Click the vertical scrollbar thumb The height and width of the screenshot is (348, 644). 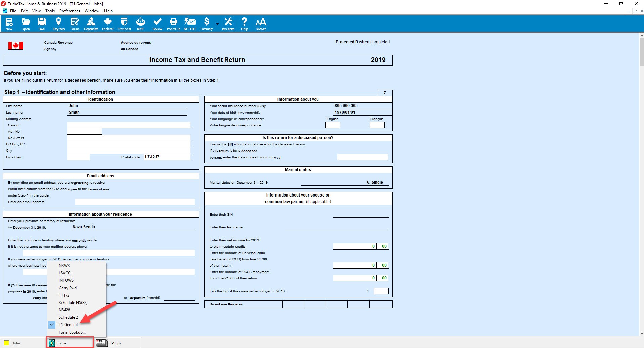pos(641,52)
